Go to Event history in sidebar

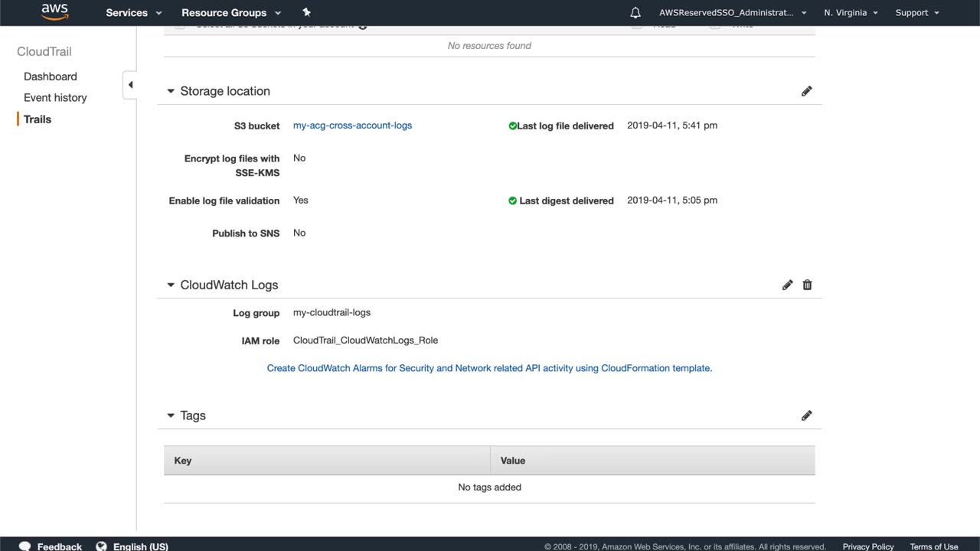[x=55, y=98]
